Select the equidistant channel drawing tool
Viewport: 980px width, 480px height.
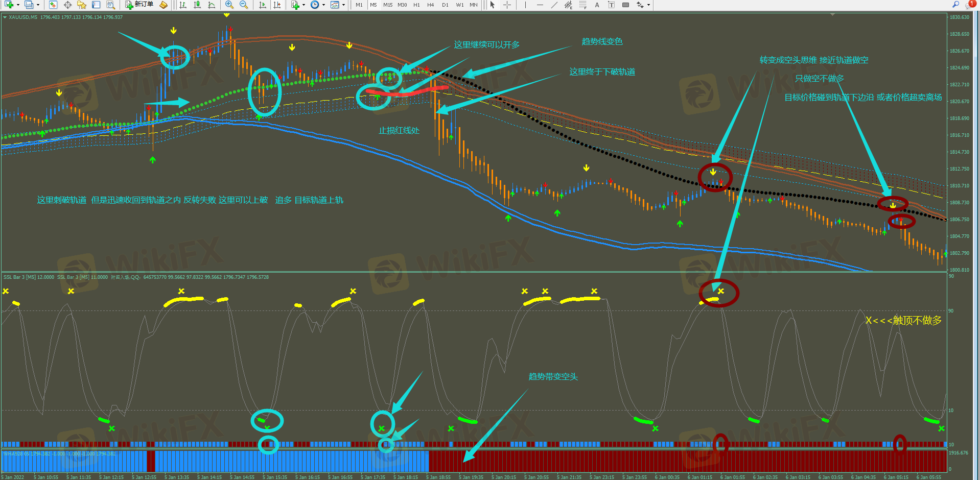tap(568, 5)
